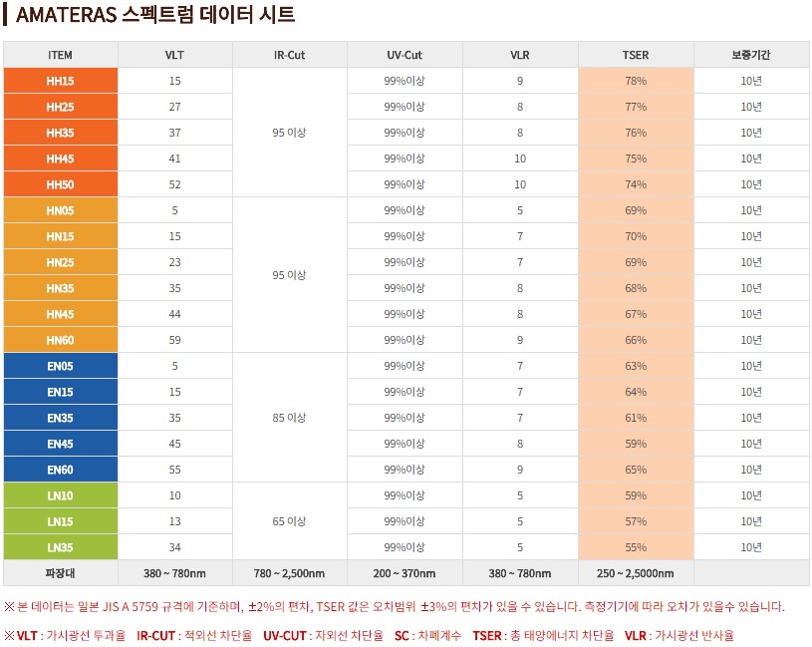Click the EN15 row label
The width and height of the screenshot is (812, 647).
tap(61, 392)
